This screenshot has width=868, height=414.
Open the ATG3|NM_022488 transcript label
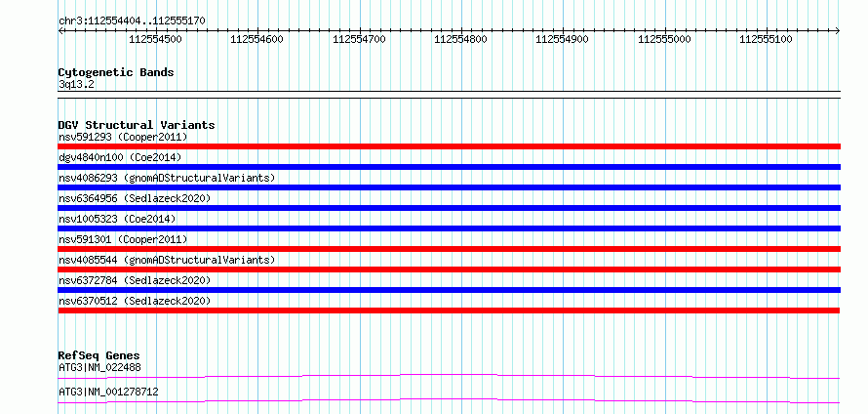(99, 367)
